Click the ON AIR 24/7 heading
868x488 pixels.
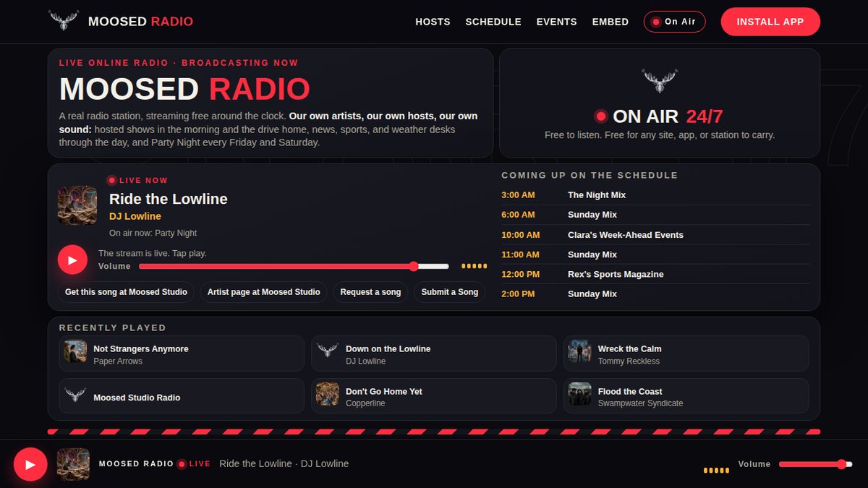coord(668,116)
